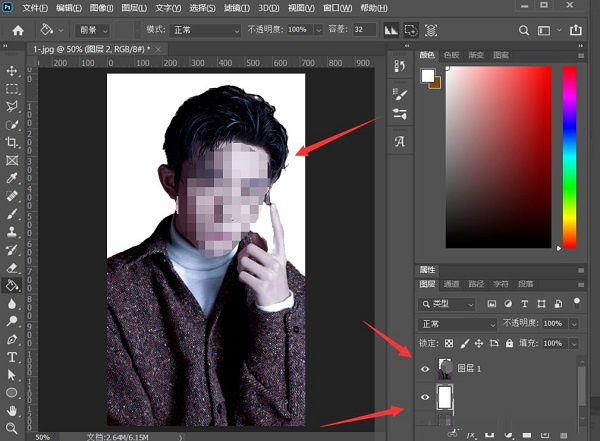Open the Brush Settings panel icon
The width and height of the screenshot is (600, 441).
400,94
